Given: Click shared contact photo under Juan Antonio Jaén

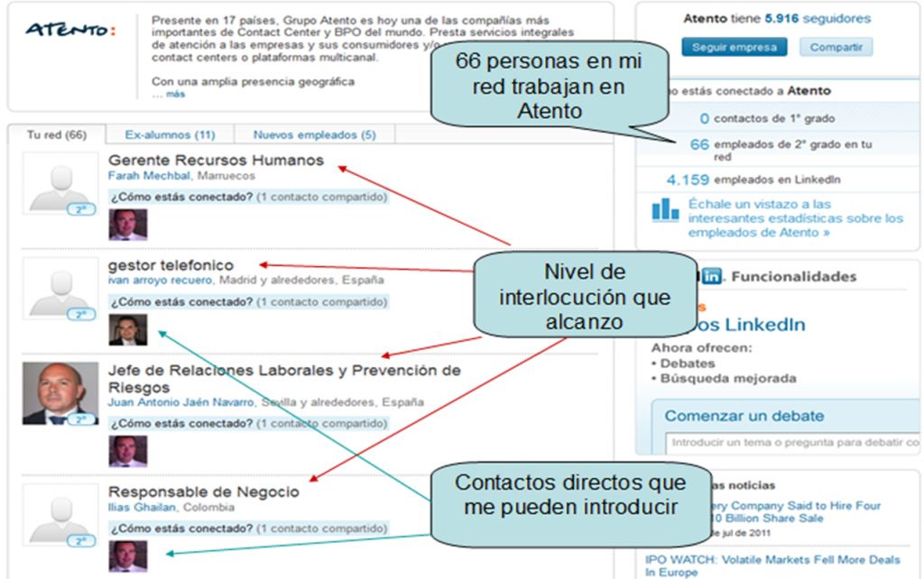Looking at the screenshot, I should (128, 451).
